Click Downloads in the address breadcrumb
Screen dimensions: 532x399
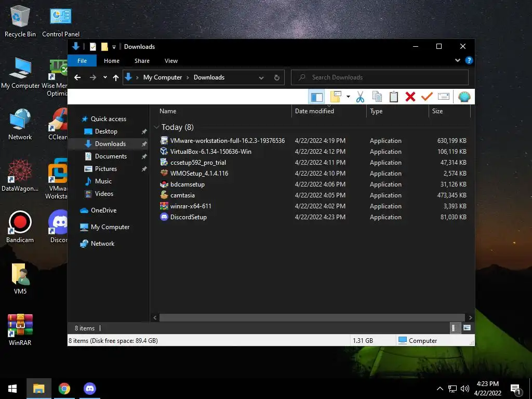[209, 77]
